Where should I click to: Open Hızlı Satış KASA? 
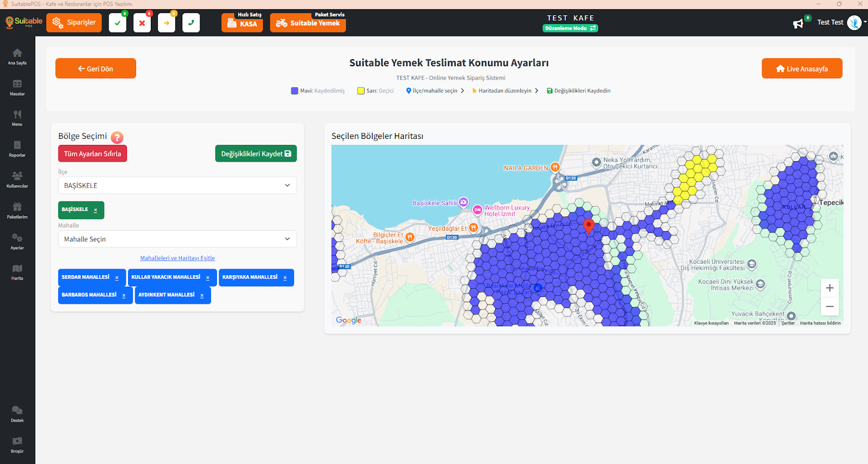pos(242,23)
